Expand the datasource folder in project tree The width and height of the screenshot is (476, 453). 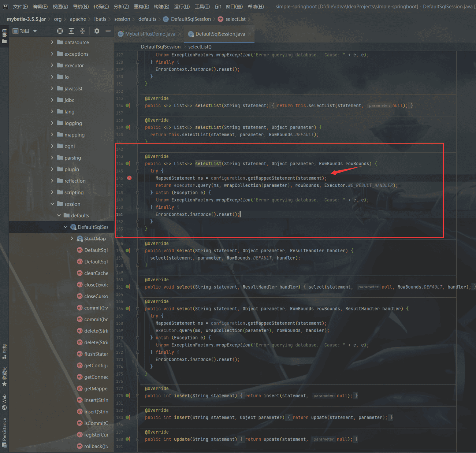point(52,42)
